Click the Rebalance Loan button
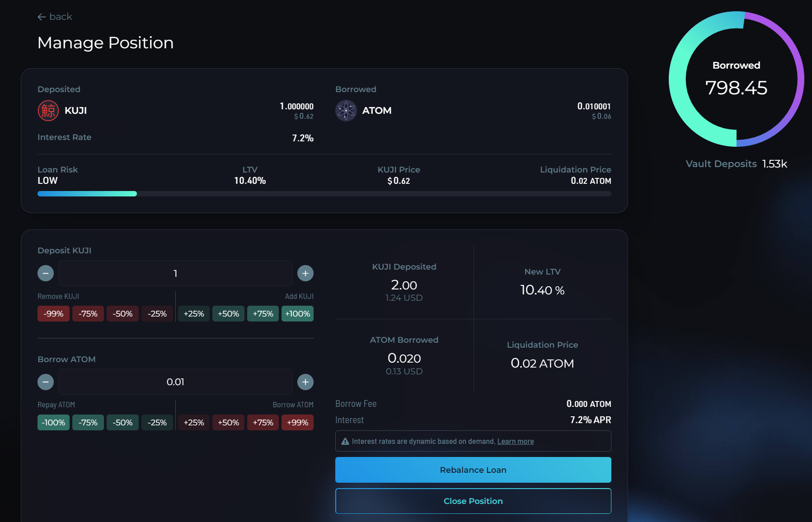 click(x=473, y=470)
